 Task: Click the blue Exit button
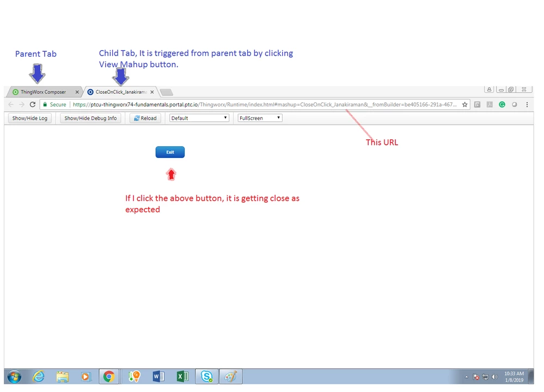[x=170, y=152]
